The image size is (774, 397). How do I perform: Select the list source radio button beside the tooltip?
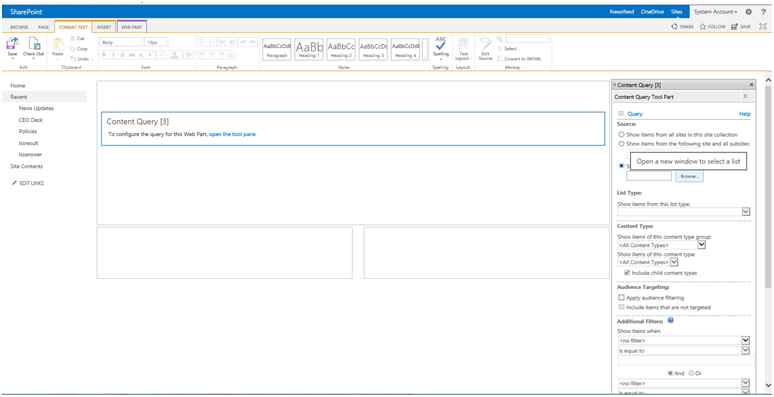pos(621,166)
